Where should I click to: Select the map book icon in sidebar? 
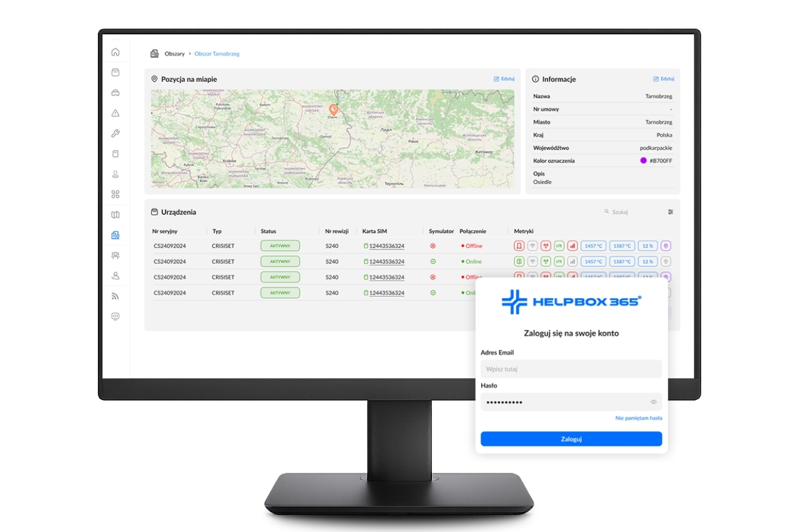(115, 214)
